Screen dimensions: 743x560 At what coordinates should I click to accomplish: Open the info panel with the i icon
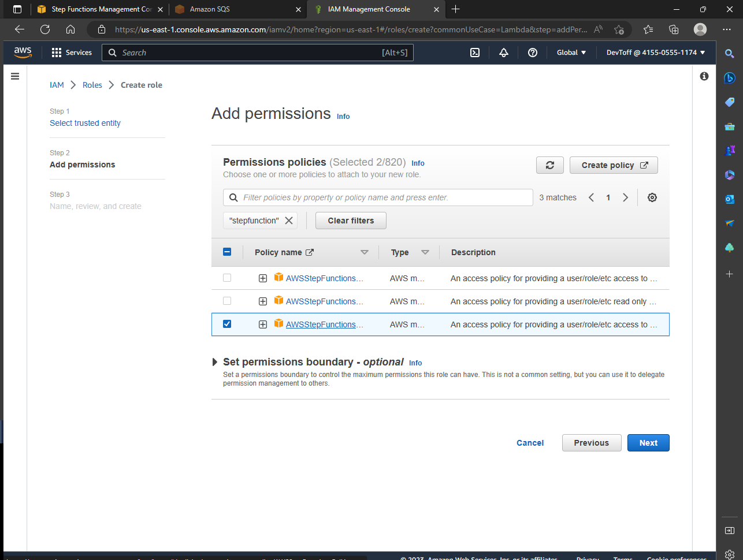tap(704, 76)
